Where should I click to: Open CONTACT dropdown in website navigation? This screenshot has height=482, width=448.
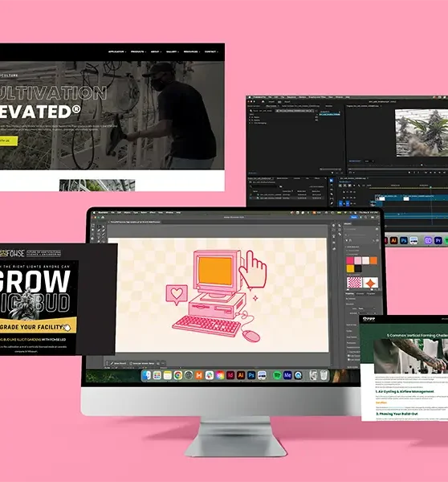[211, 51]
